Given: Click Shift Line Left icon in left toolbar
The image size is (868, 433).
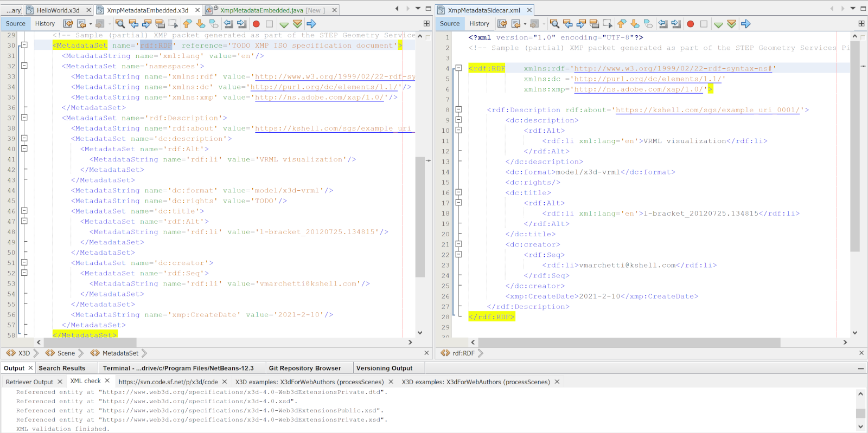Looking at the screenshot, I should point(228,24).
